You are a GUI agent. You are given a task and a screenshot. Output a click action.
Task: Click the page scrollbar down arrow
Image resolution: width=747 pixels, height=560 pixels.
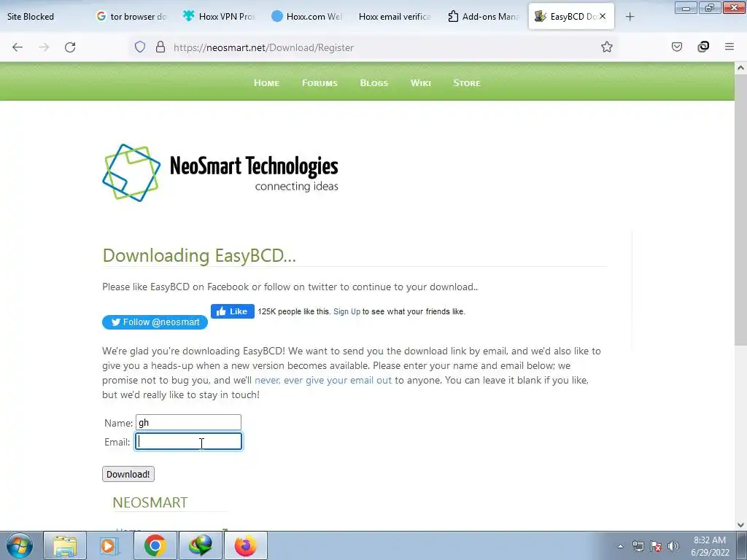[741, 525]
